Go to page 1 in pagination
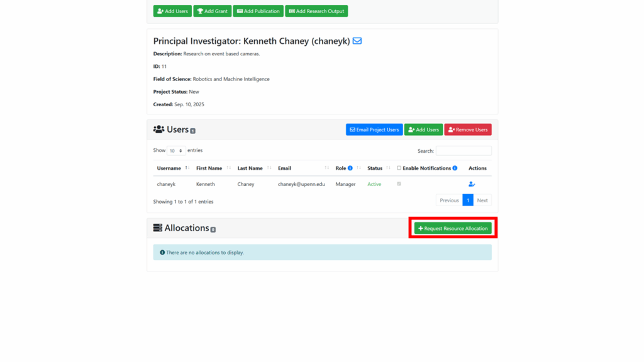644x362 pixels. click(468, 200)
